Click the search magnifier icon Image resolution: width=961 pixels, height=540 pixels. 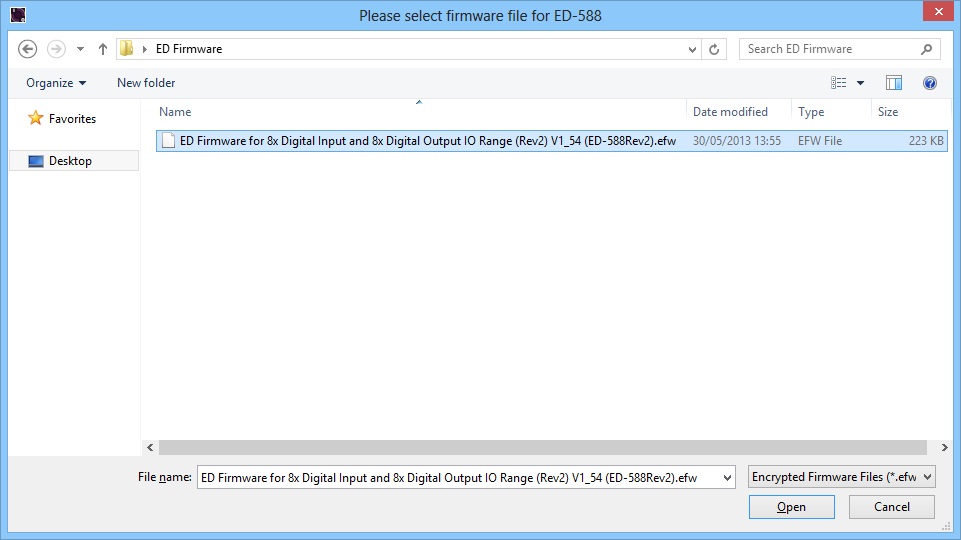tap(927, 49)
